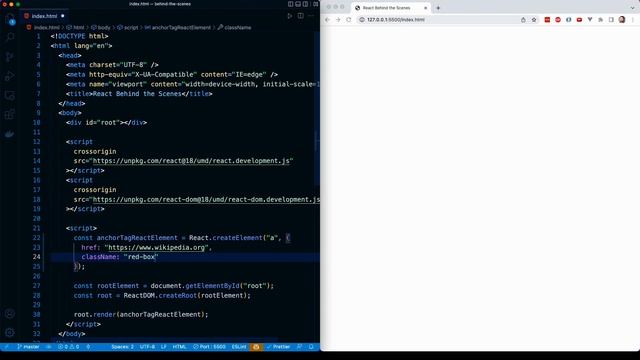Open the Manage gear in the activity bar
This screenshot has height=360, width=640.
[10, 332]
